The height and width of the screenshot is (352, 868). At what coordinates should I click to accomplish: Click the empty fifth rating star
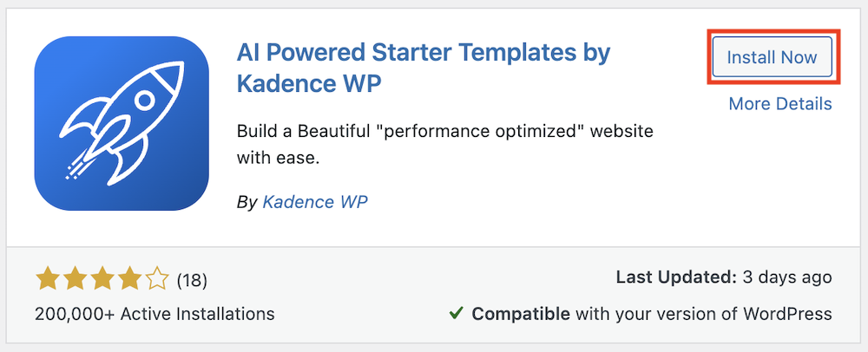pos(157,279)
